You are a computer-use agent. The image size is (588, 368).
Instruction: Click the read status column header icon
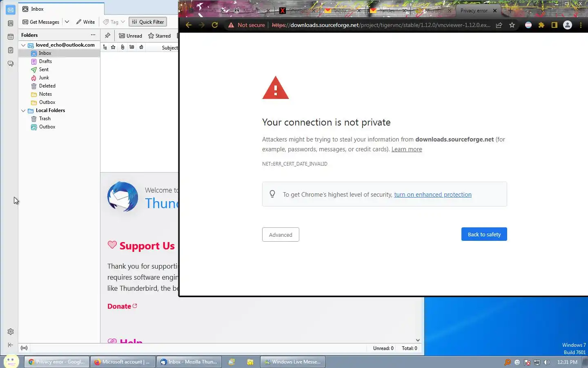(132, 47)
